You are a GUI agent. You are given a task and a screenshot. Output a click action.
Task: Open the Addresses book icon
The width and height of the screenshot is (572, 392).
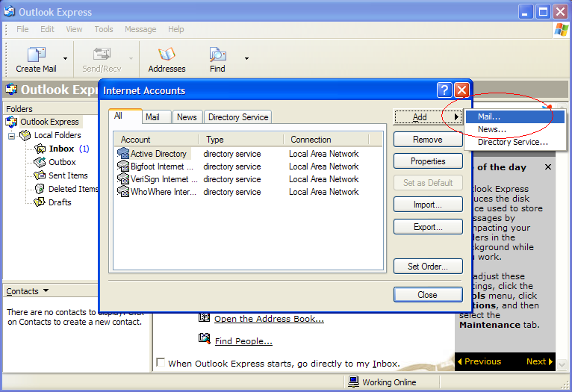coord(167,55)
